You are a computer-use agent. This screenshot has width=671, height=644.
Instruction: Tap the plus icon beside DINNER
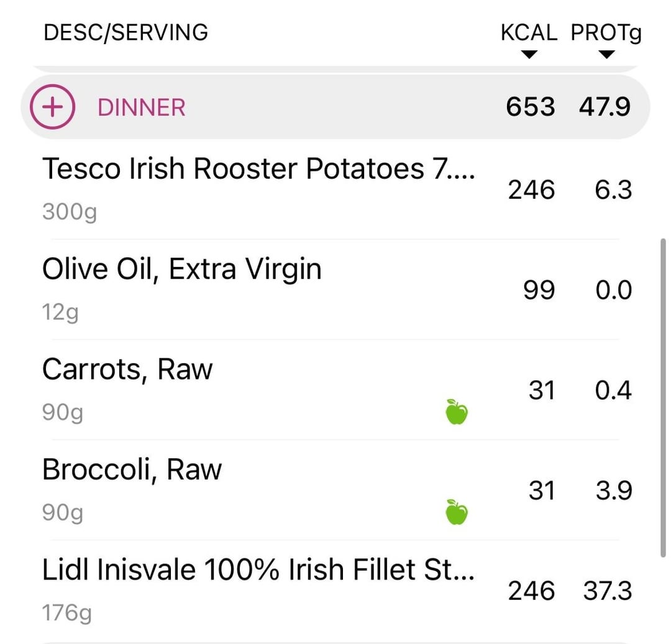click(x=53, y=107)
